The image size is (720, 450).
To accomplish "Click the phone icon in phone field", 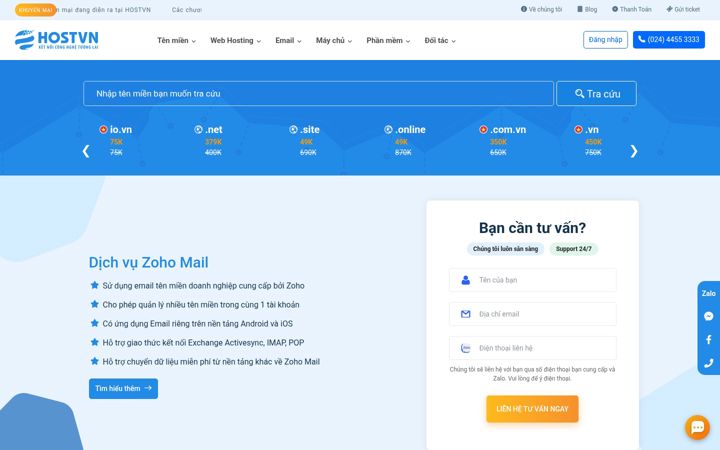I will tap(466, 348).
